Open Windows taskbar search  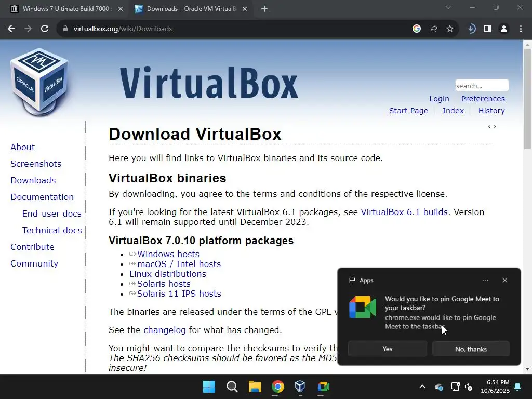pos(232,387)
